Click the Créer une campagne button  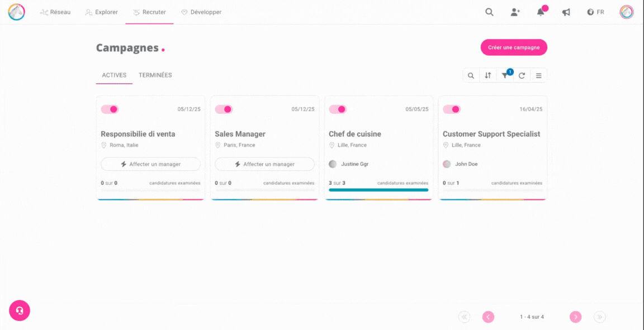click(514, 47)
